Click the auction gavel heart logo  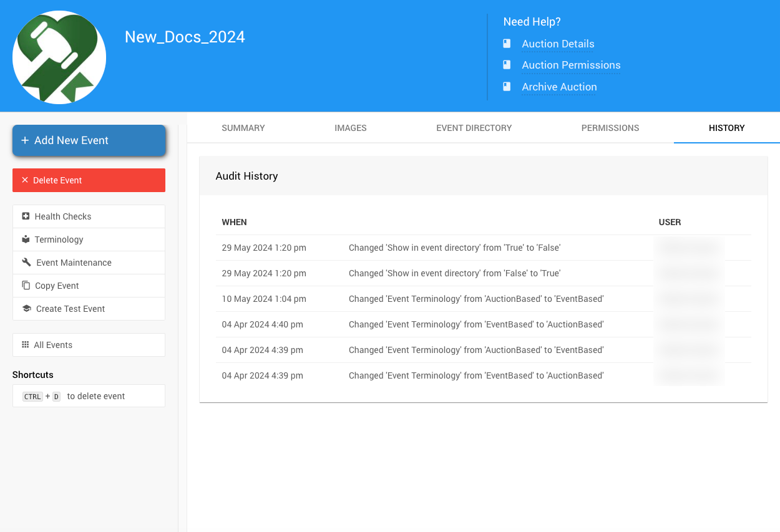pyautogui.click(x=59, y=57)
